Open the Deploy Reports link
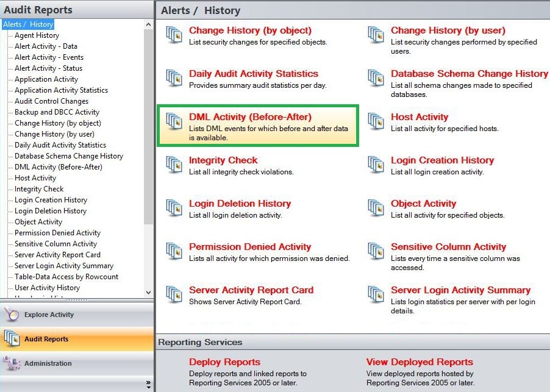The width and height of the screenshot is (550, 392). coord(224,362)
